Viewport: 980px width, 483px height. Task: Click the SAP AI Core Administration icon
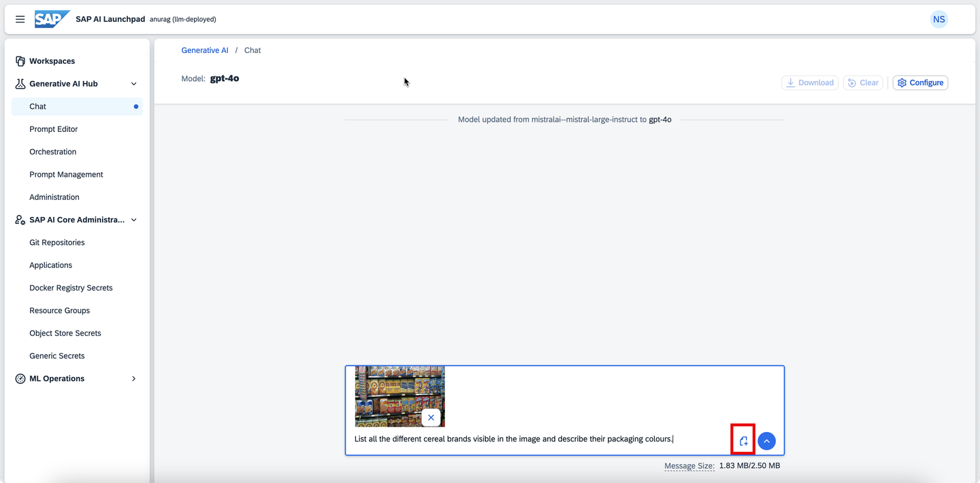click(x=20, y=220)
